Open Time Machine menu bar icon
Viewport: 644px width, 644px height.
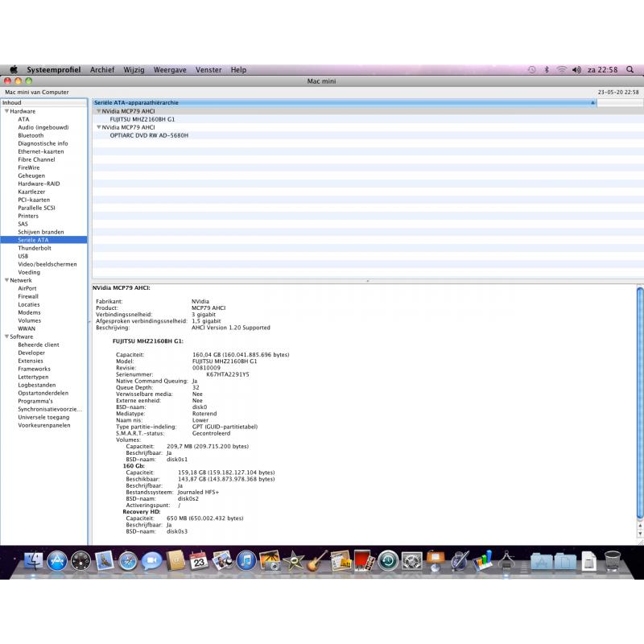point(532,69)
